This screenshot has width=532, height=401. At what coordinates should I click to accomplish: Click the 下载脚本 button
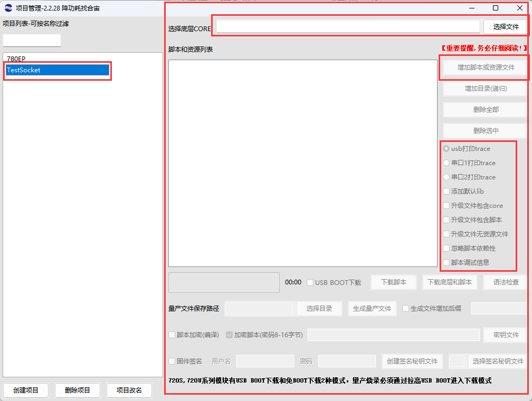tap(394, 282)
